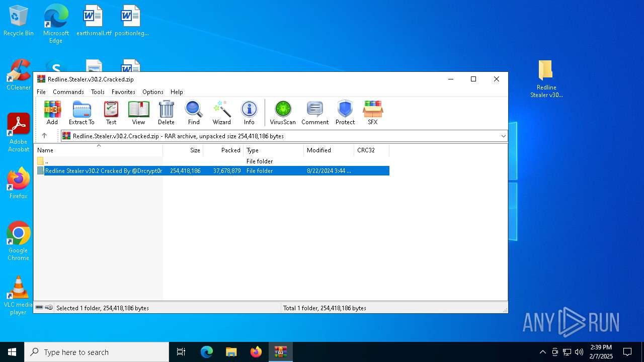Click the taskbar search box
644x362 pixels.
tap(97, 352)
